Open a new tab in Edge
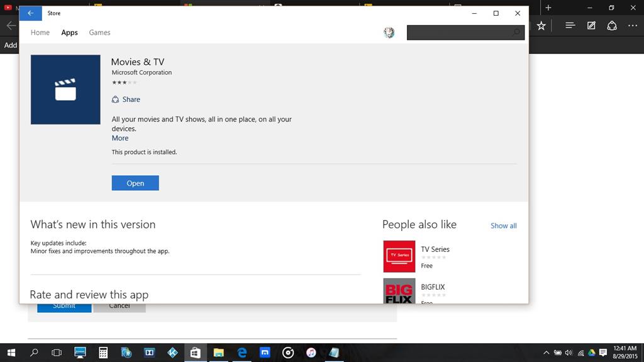Viewport: 644px width, 362px height. point(548,8)
